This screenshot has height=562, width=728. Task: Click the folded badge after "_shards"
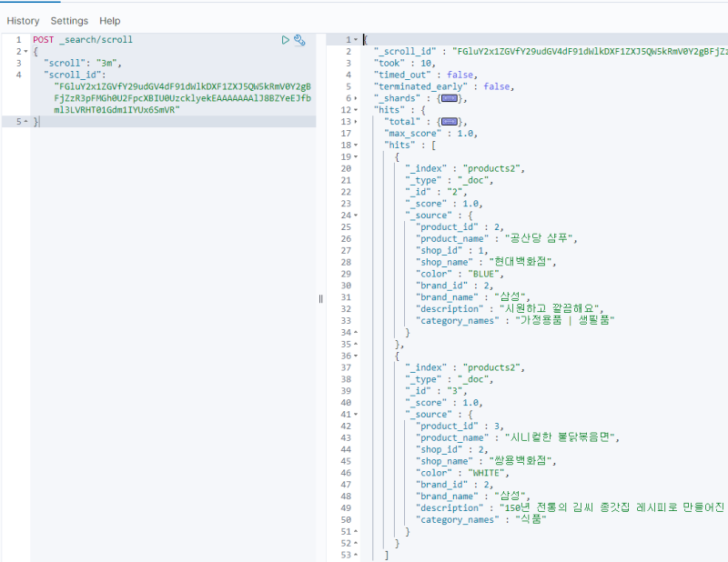click(450, 98)
